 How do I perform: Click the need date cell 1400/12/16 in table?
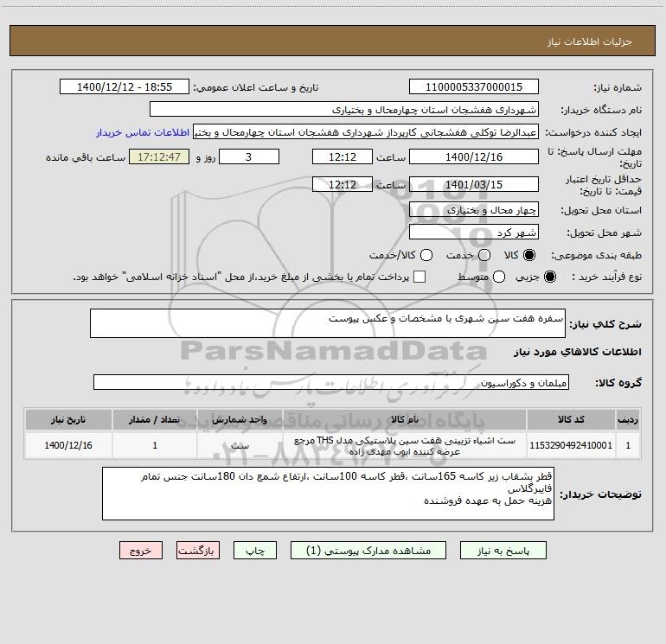68,445
